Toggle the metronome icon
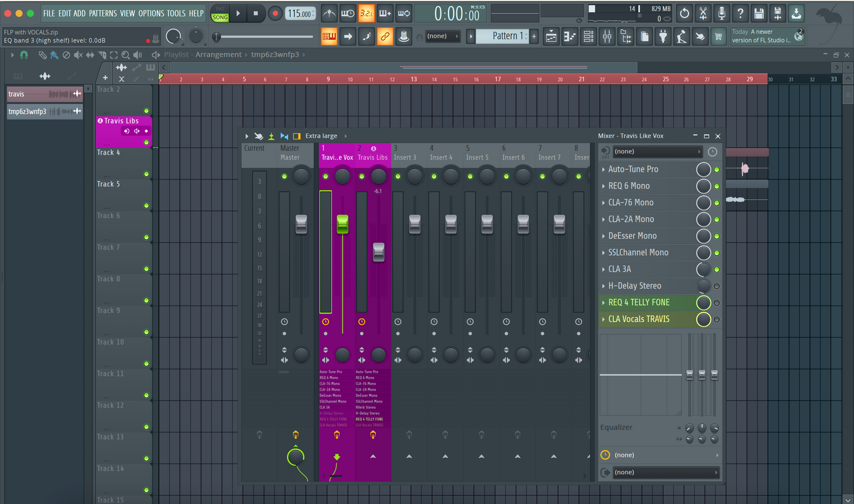 click(x=329, y=13)
